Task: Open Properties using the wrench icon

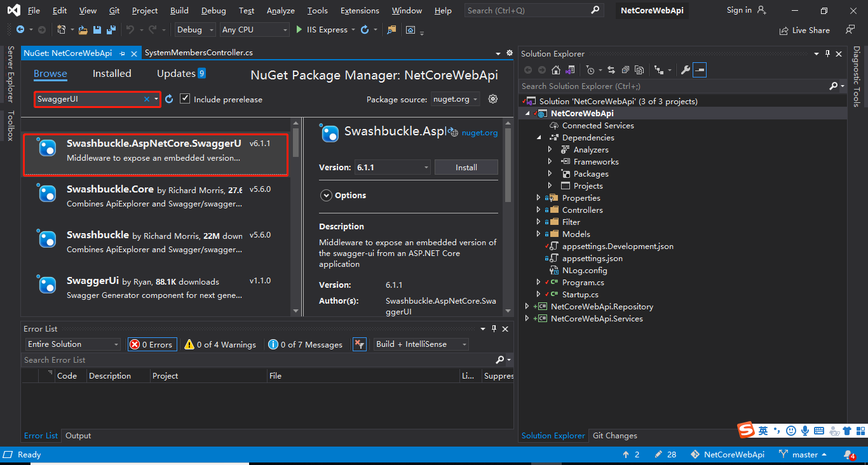Action: [685, 70]
